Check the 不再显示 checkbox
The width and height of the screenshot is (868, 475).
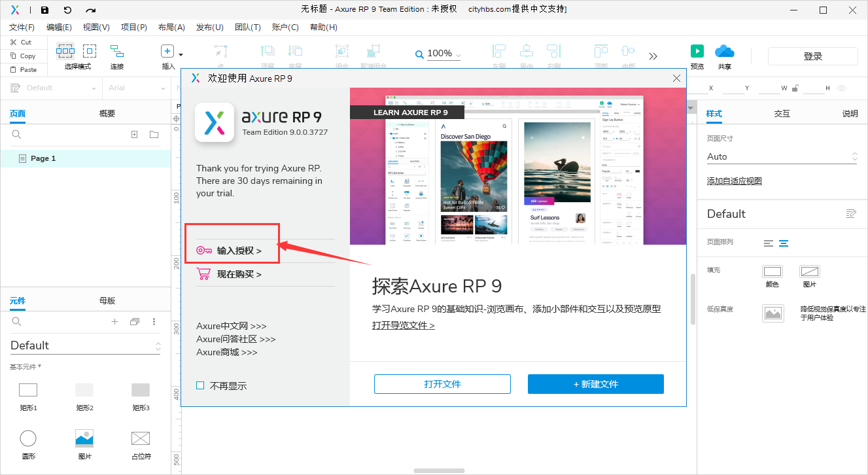tap(201, 386)
